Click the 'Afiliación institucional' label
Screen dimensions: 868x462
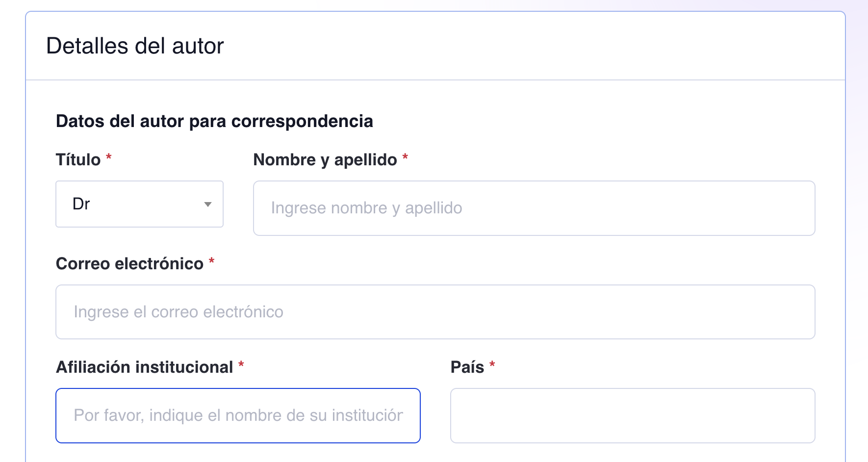pyautogui.click(x=145, y=366)
